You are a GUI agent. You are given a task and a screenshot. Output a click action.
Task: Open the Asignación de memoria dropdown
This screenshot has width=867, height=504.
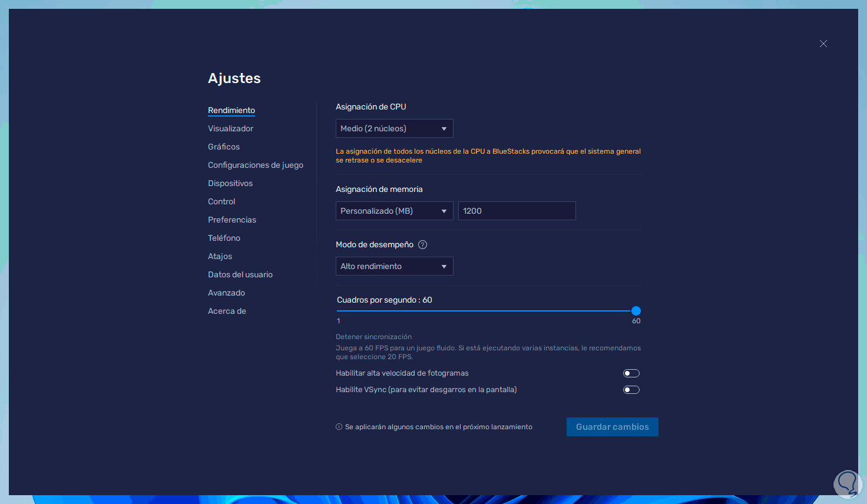[395, 211]
